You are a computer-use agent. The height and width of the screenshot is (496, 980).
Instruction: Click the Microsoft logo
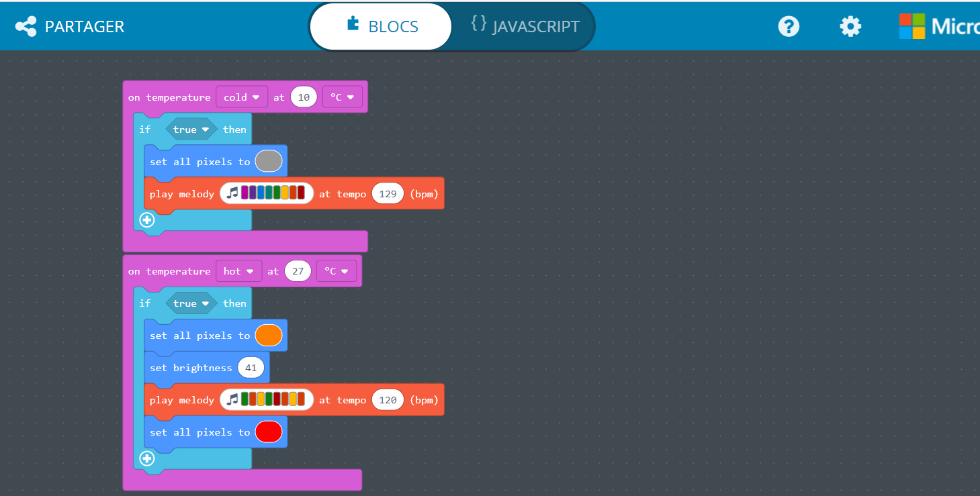click(x=939, y=26)
